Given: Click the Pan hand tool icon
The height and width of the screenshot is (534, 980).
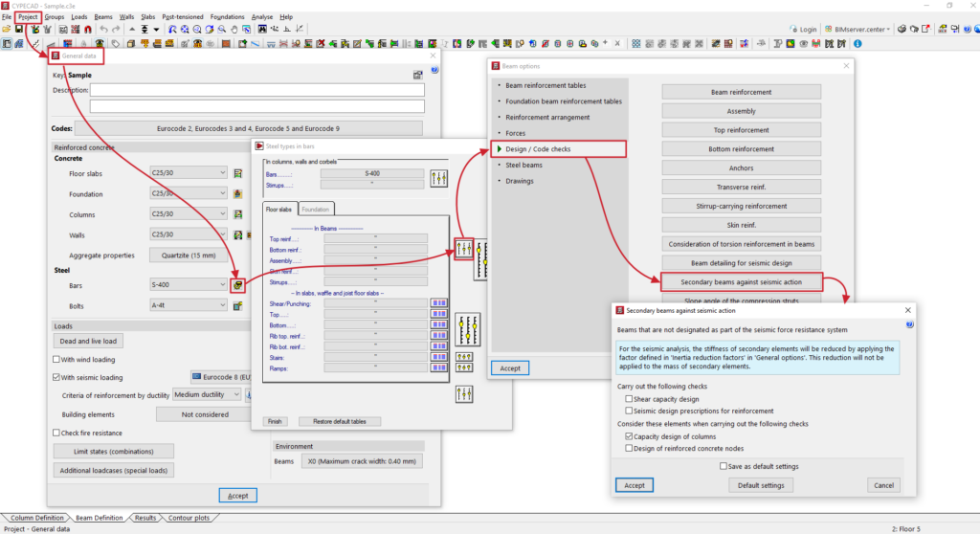Looking at the screenshot, I should [234, 29].
